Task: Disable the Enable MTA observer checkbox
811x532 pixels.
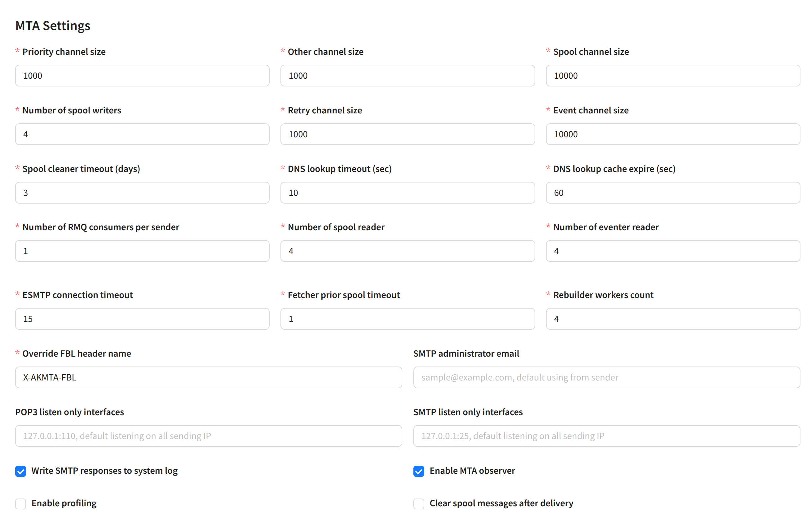Action: (418, 471)
